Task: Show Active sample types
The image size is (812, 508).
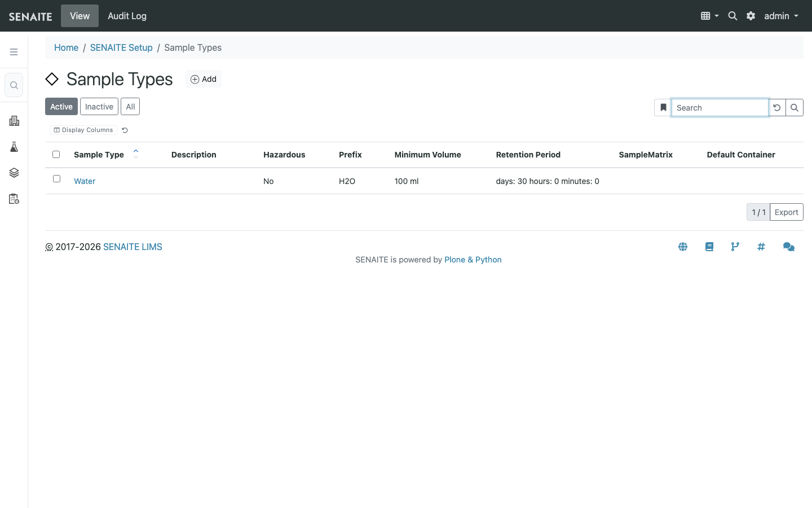Action: (61, 107)
